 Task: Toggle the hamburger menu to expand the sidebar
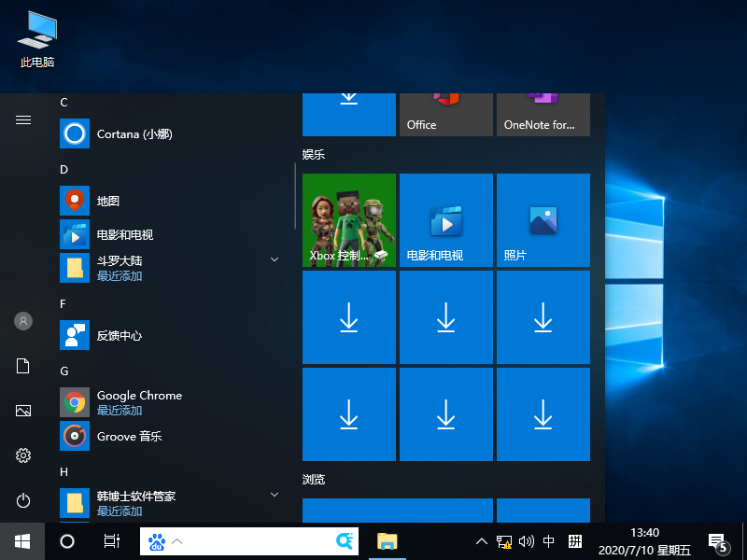pos(22,119)
